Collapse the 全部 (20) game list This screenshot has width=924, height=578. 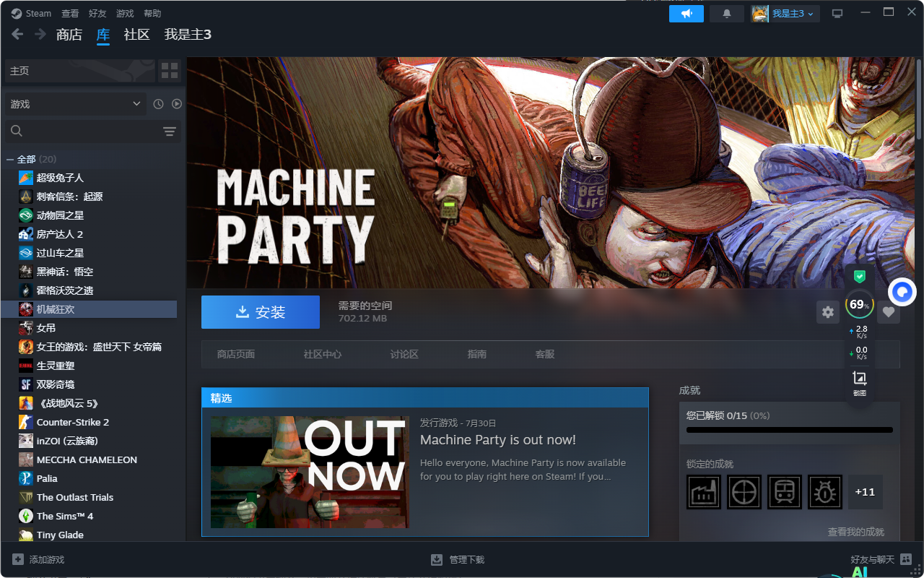point(10,159)
